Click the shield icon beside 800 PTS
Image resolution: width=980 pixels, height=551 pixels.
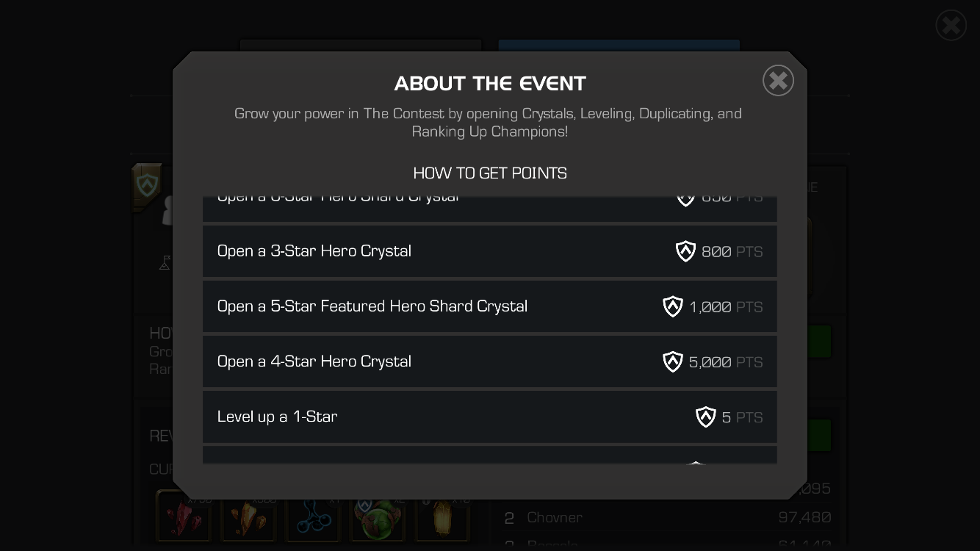tap(685, 251)
